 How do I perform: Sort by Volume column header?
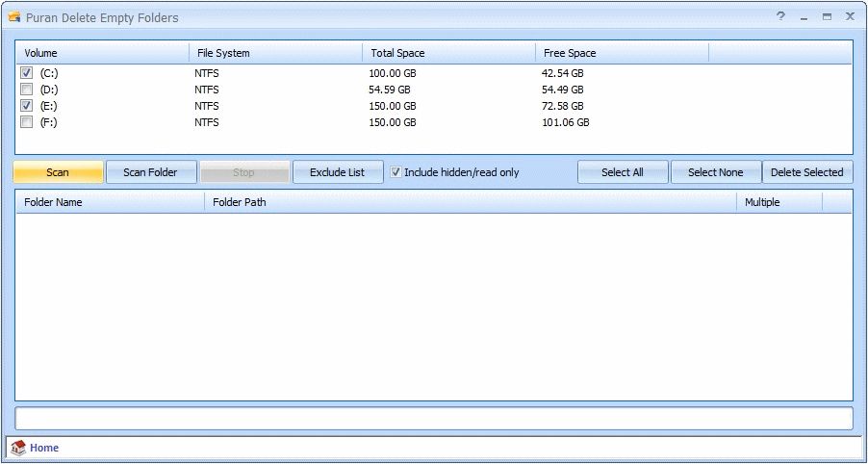102,53
